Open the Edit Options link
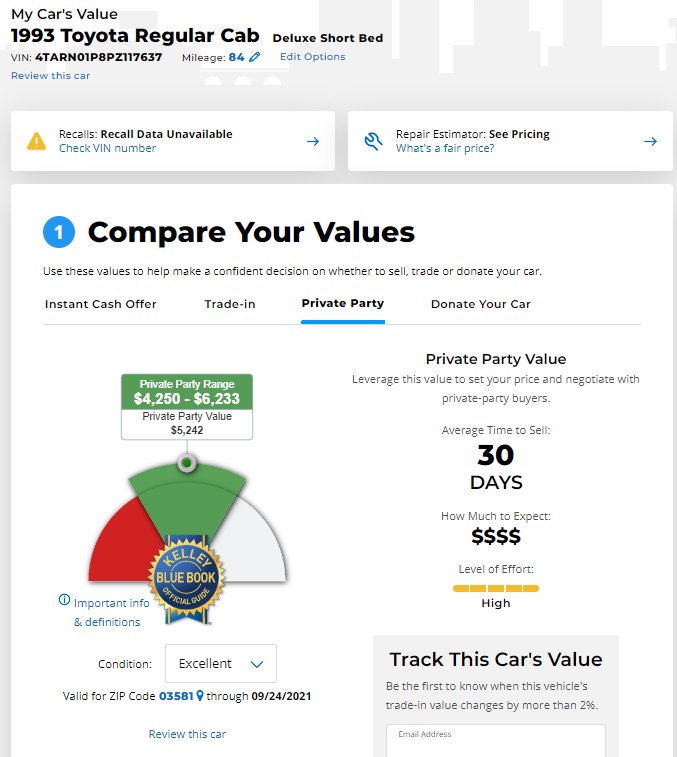The image size is (677, 757). 312,56
